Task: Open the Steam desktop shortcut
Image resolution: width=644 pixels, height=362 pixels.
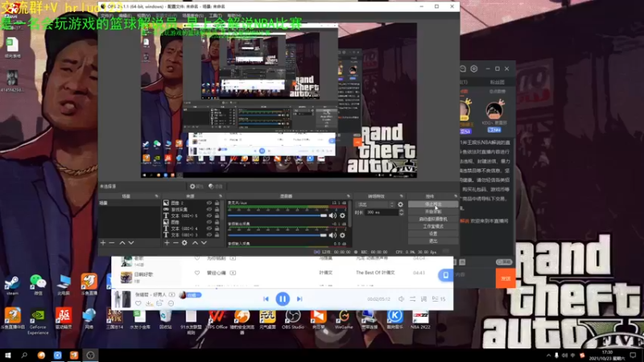Action: click(12, 286)
